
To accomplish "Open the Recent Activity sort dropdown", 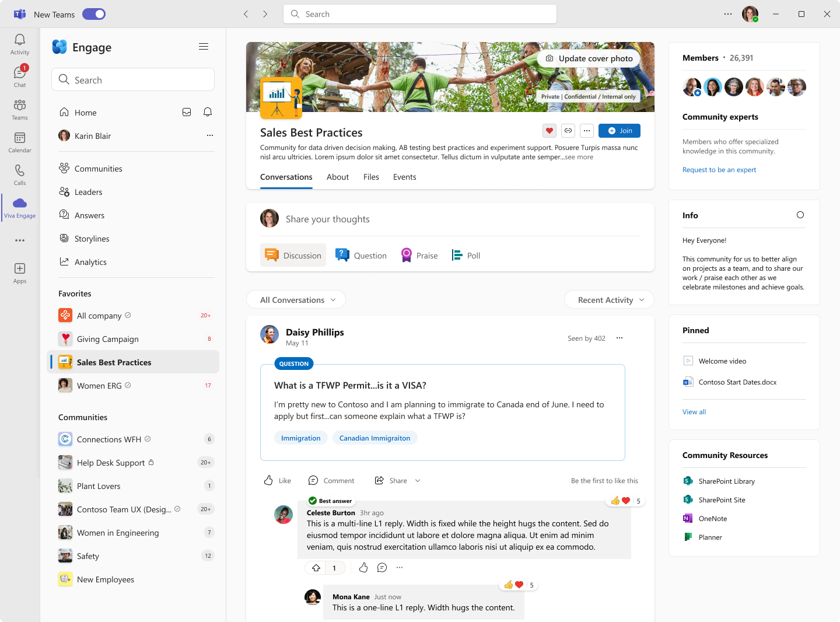I will [609, 300].
